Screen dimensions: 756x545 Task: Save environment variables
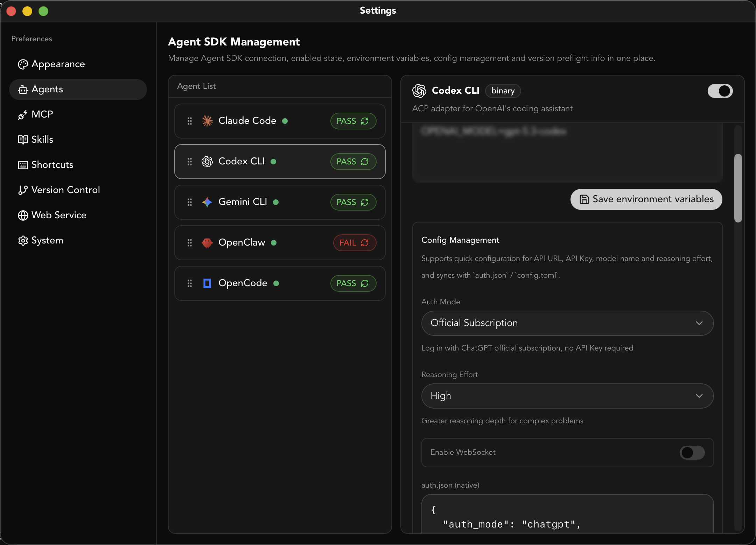(646, 199)
